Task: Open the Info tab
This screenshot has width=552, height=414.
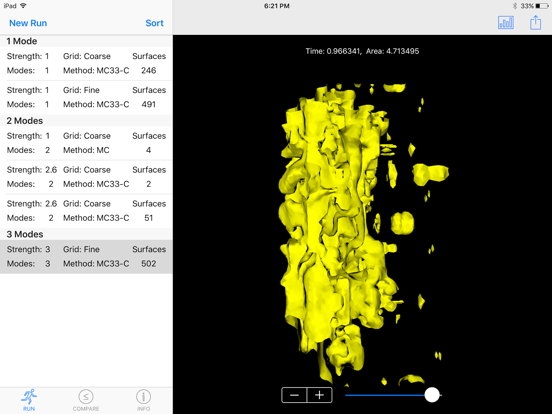Action: [143, 400]
